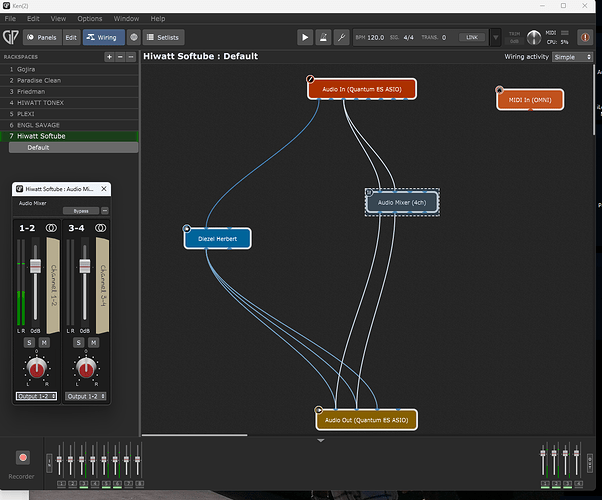602x500 pixels.
Task: Click the Play button in the top toolbar
Action: pyautogui.click(x=306, y=37)
